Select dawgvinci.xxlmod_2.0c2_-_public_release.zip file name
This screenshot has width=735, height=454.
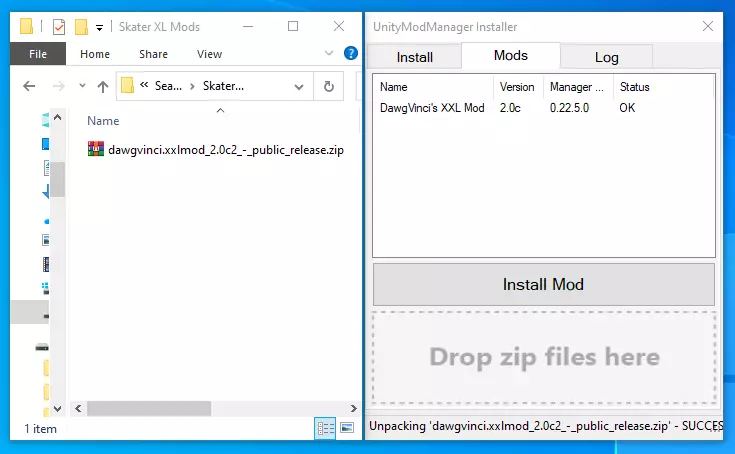(226, 150)
